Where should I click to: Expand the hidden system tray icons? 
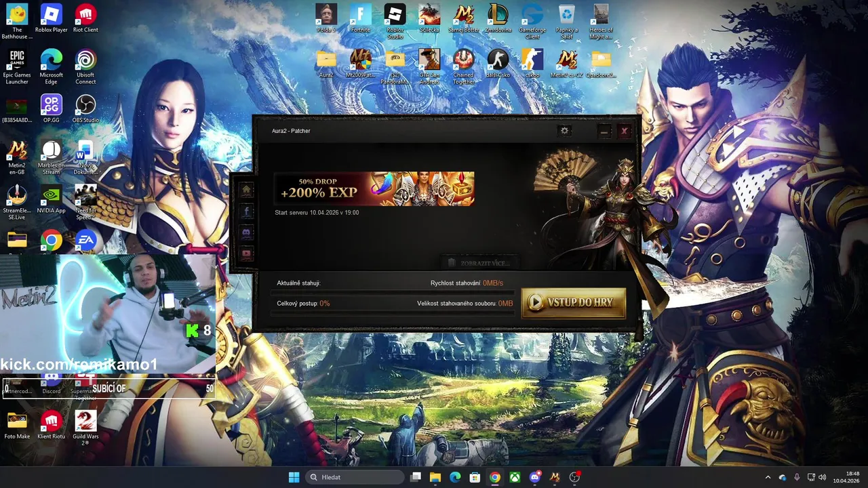(768, 477)
